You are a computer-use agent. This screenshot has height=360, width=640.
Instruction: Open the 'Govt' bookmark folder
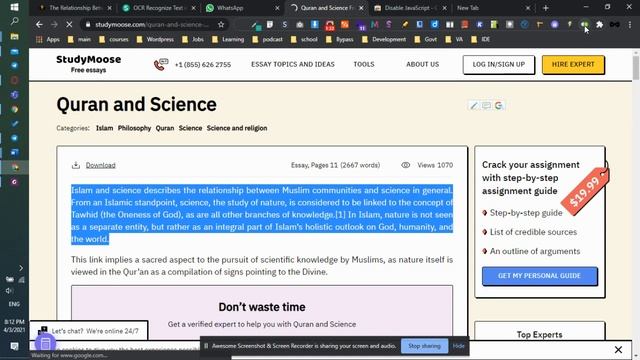point(426,39)
